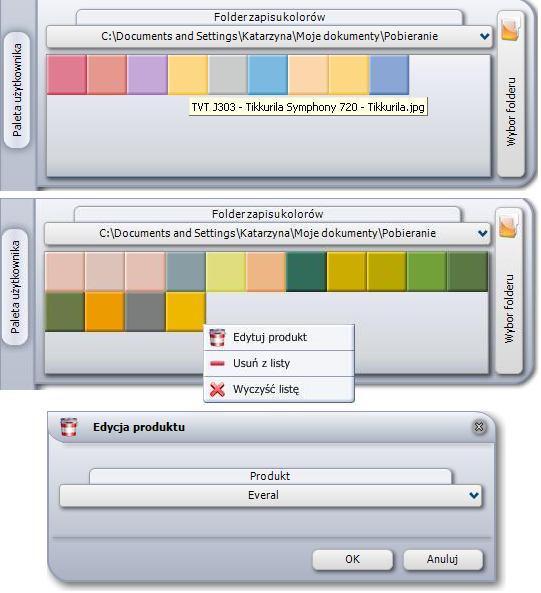Pick the yellow swatch between lavender and gray

[x=188, y=75]
